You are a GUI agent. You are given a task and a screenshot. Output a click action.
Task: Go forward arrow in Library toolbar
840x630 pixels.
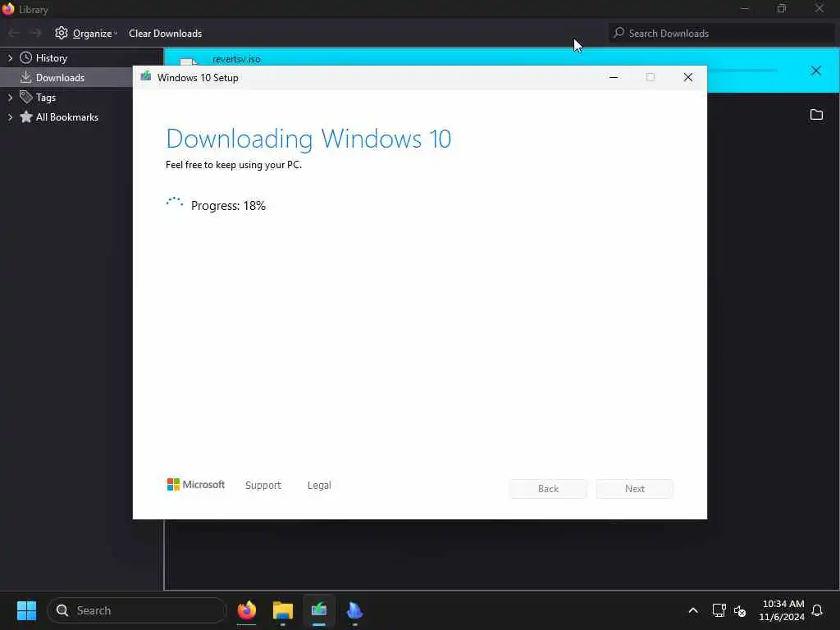tap(35, 33)
